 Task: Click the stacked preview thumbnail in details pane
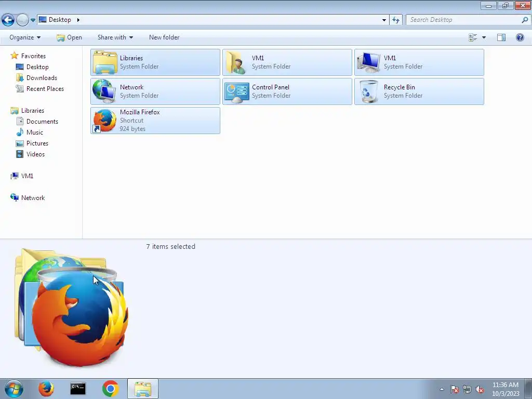[x=71, y=307]
